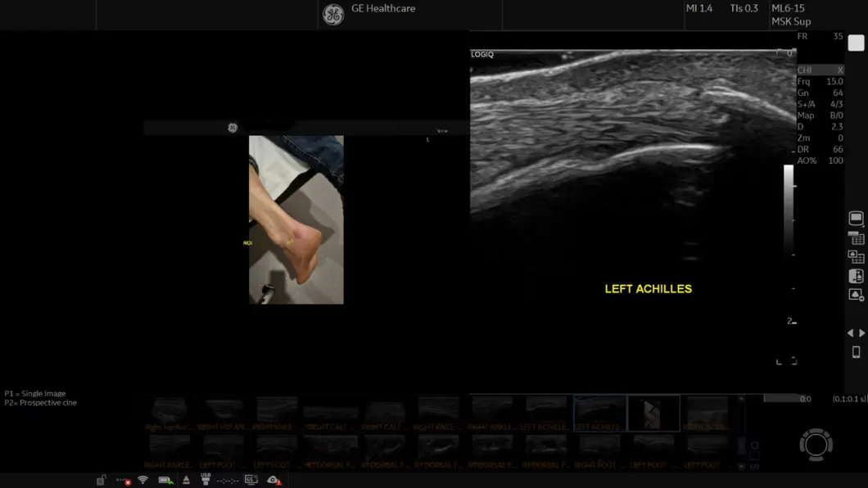Image resolution: width=868 pixels, height=488 pixels.
Task: Open the foot photo thumbnail in clipboard
Action: (653, 413)
